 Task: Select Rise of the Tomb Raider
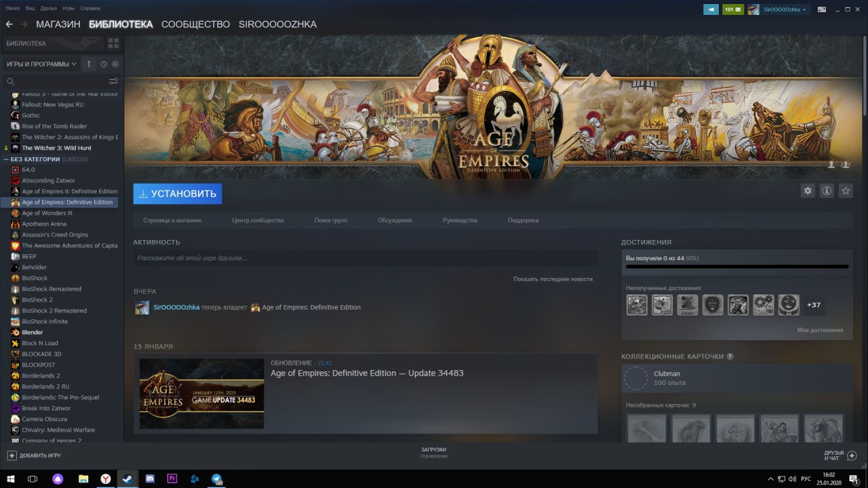(x=54, y=126)
